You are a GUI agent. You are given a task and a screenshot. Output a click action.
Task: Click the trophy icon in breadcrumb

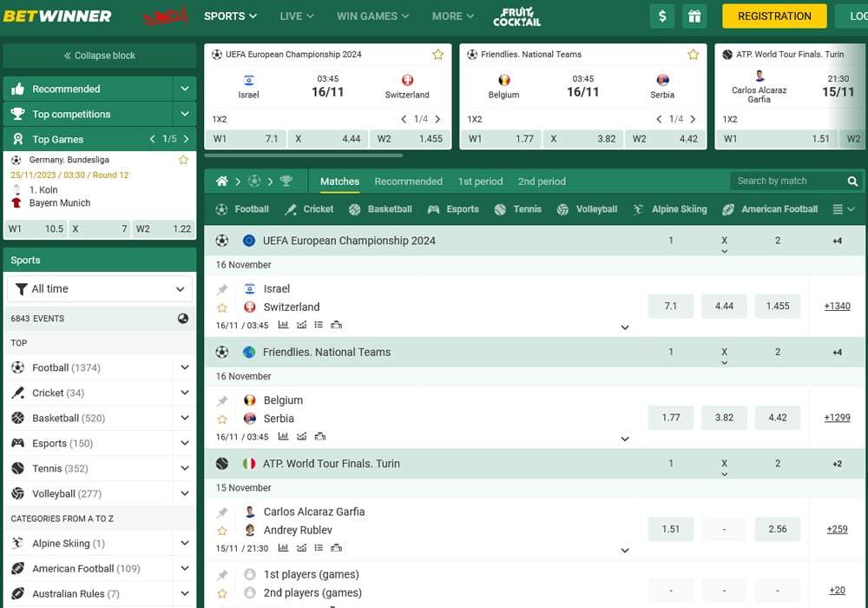coord(286,181)
